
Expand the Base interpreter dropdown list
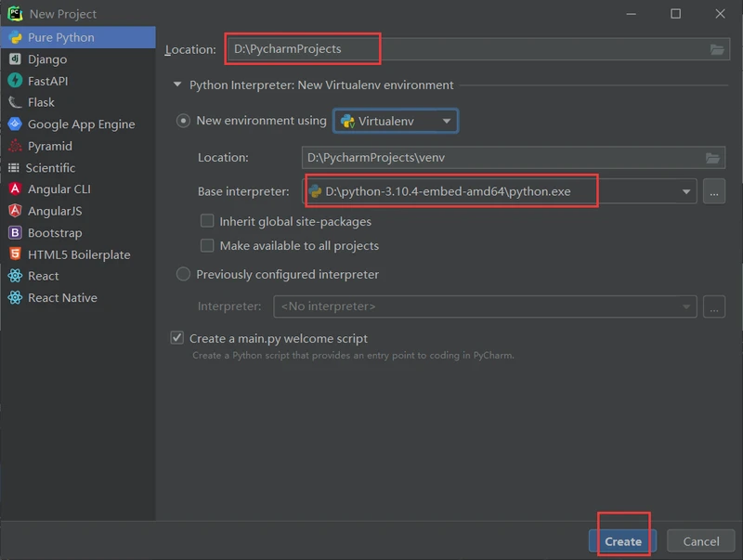(x=686, y=192)
